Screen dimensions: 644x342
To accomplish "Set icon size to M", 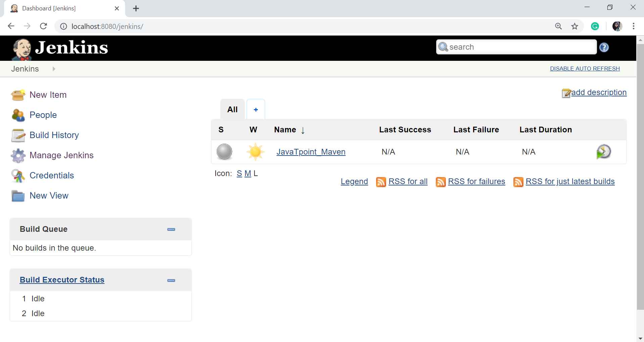I will pos(248,174).
